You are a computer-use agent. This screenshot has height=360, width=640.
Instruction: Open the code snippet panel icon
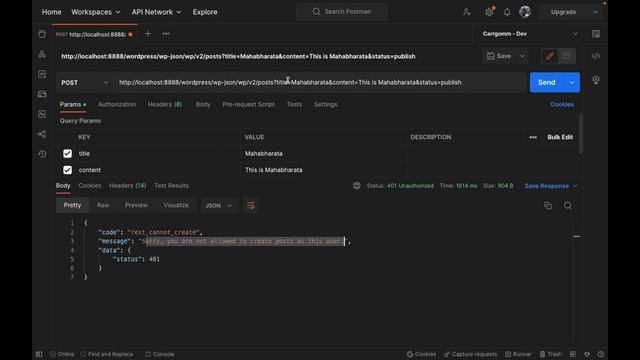pyautogui.click(x=596, y=56)
